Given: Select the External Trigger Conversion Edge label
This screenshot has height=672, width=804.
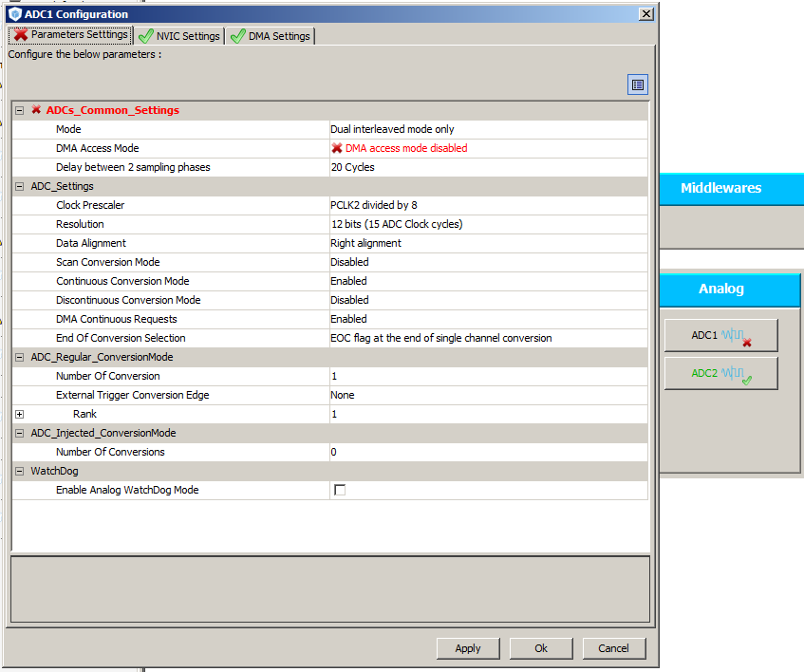Looking at the screenshot, I should (x=133, y=395).
